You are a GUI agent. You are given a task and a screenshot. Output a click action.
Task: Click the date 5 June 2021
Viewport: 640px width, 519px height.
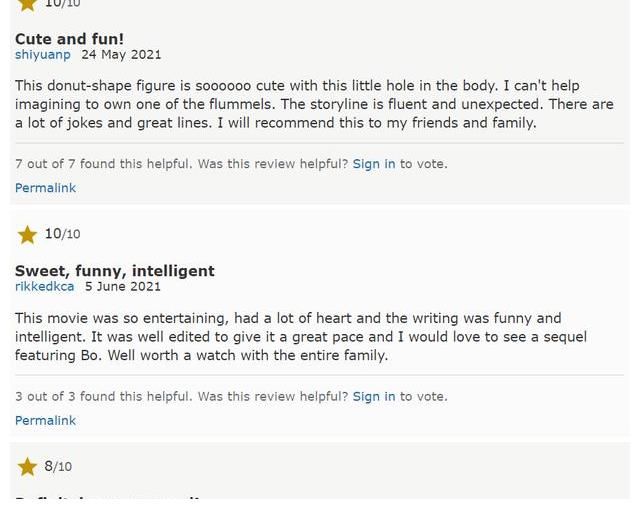(x=122, y=287)
